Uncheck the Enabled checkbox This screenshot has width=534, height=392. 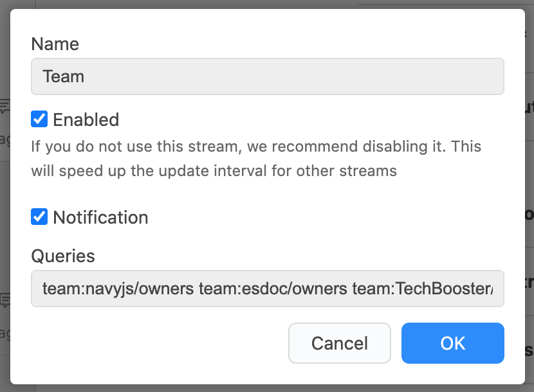39,119
